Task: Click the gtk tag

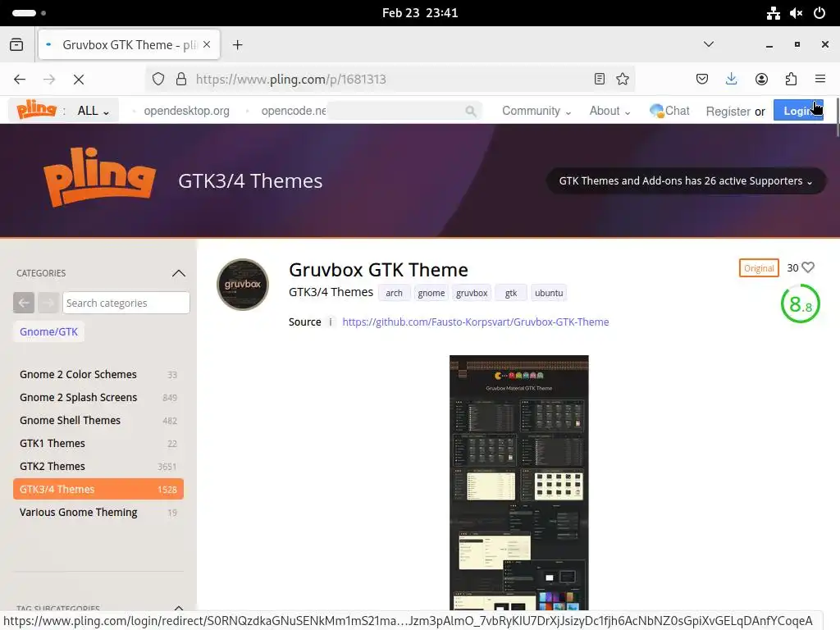Action: 511,293
